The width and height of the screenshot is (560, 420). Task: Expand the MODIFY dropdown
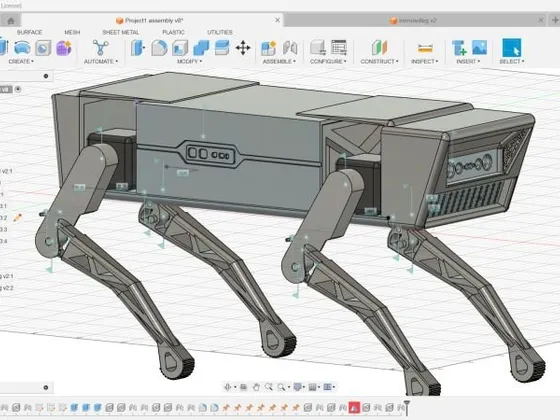click(x=190, y=61)
